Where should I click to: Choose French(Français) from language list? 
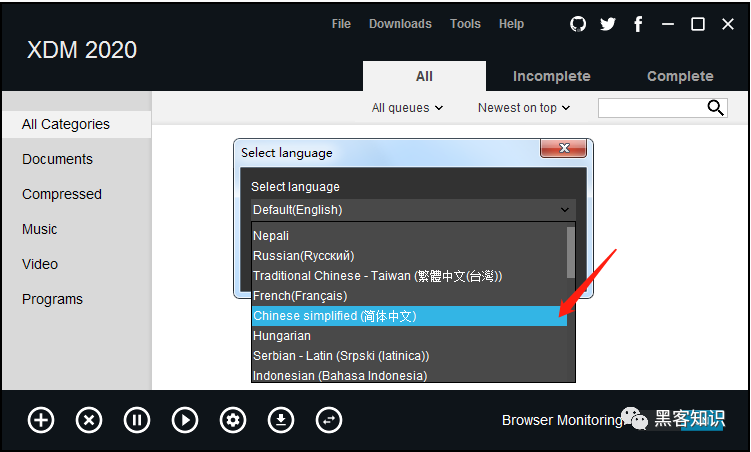(410, 296)
